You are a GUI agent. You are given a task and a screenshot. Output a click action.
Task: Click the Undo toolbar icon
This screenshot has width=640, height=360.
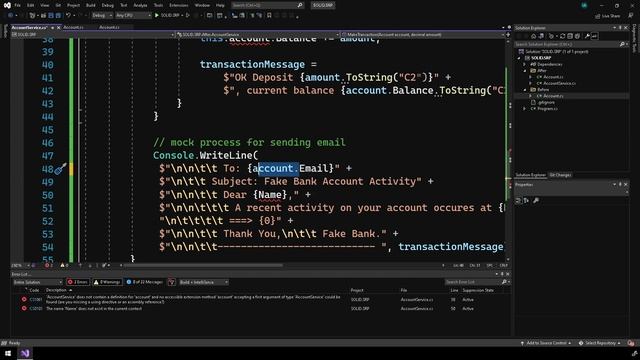[x=69, y=16]
